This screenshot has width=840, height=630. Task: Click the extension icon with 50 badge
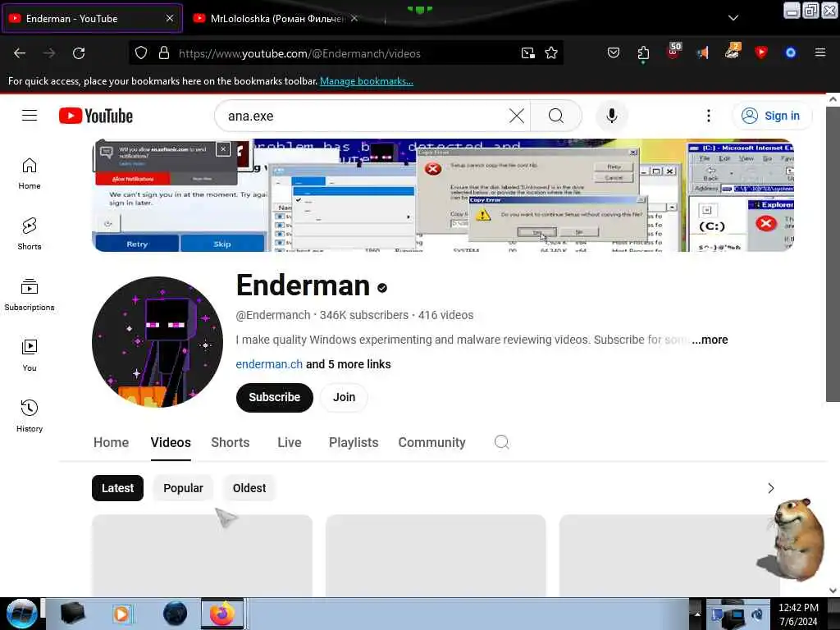pyautogui.click(x=673, y=52)
